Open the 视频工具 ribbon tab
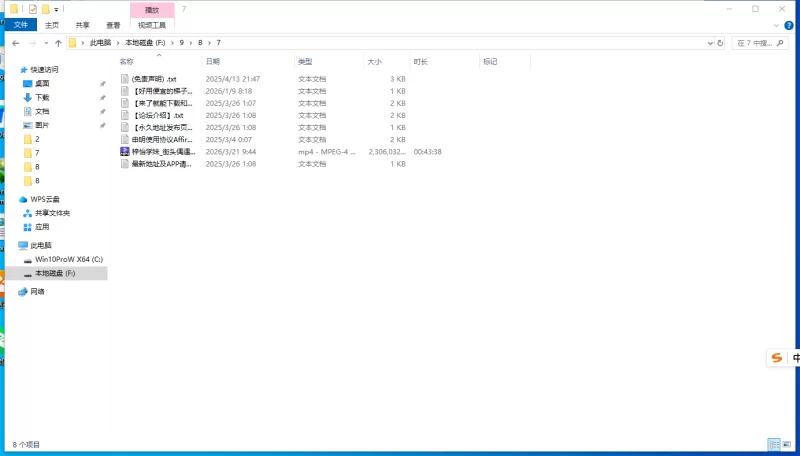The height and width of the screenshot is (456, 800). [x=151, y=25]
